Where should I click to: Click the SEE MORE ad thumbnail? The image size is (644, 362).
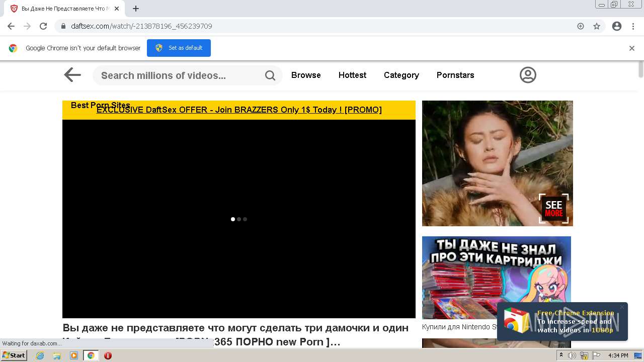[x=498, y=163]
